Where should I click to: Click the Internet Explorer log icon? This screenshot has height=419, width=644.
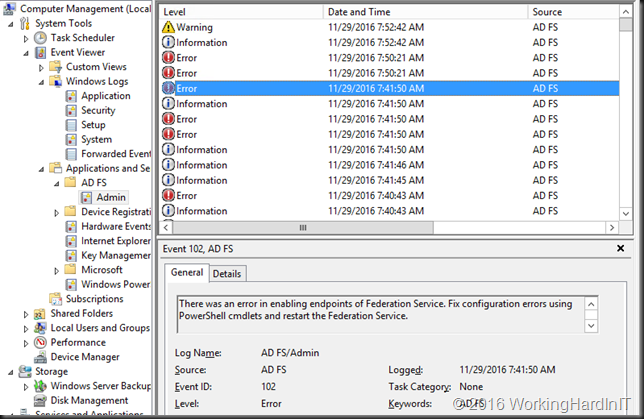71,241
